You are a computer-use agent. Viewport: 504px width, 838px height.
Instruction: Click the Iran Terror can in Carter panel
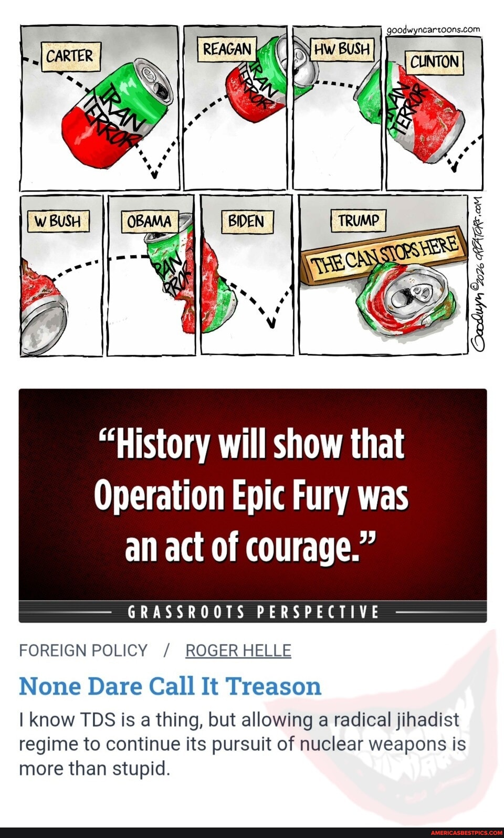[x=117, y=113]
